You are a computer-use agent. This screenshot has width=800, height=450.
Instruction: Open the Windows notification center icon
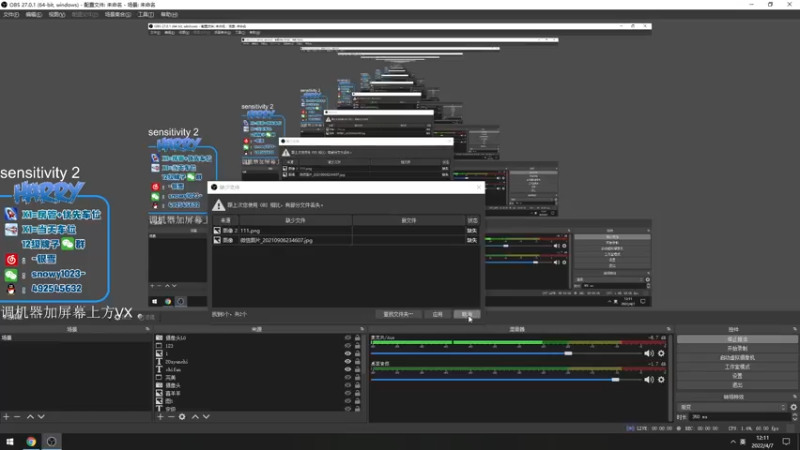click(x=786, y=441)
